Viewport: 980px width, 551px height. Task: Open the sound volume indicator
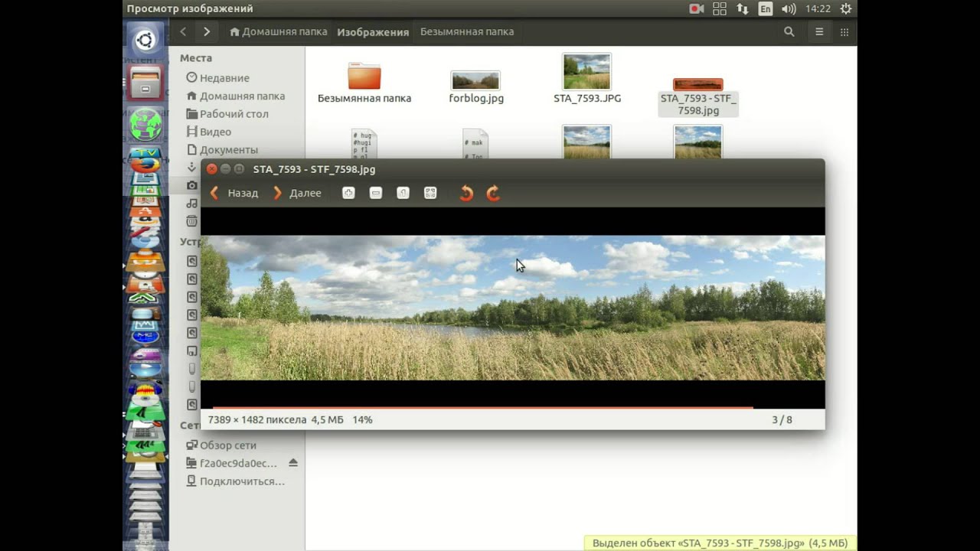pyautogui.click(x=789, y=9)
